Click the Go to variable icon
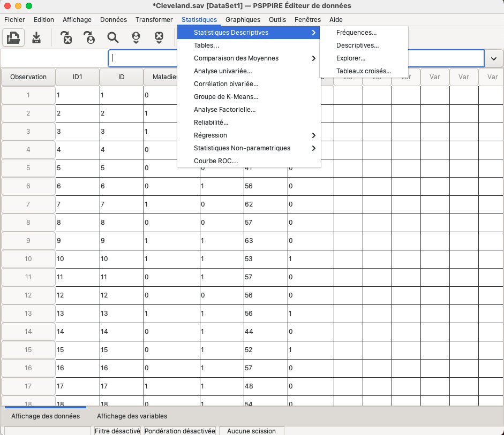Screen dimensions: 504x435 pos(66,37)
